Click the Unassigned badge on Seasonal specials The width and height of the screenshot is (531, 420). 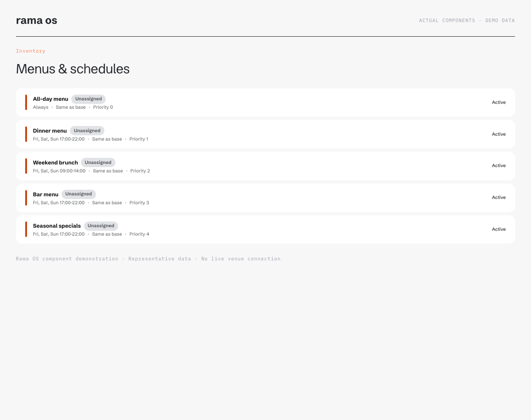pyautogui.click(x=101, y=226)
